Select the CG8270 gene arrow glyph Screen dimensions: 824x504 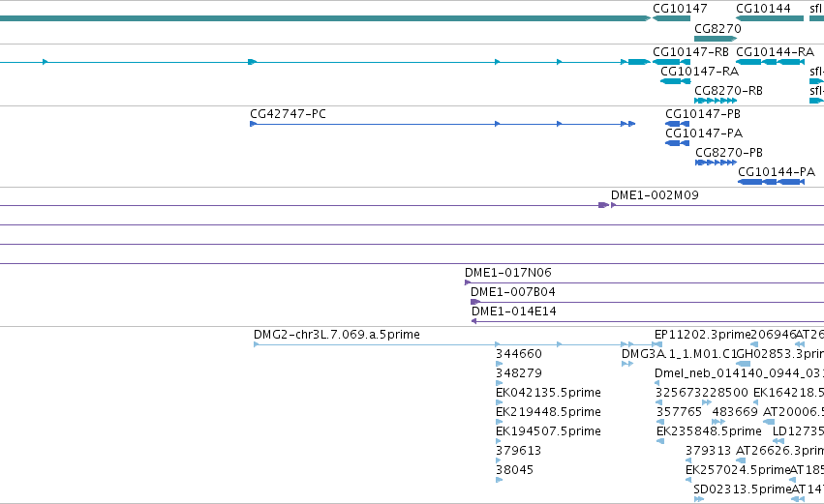(x=716, y=39)
